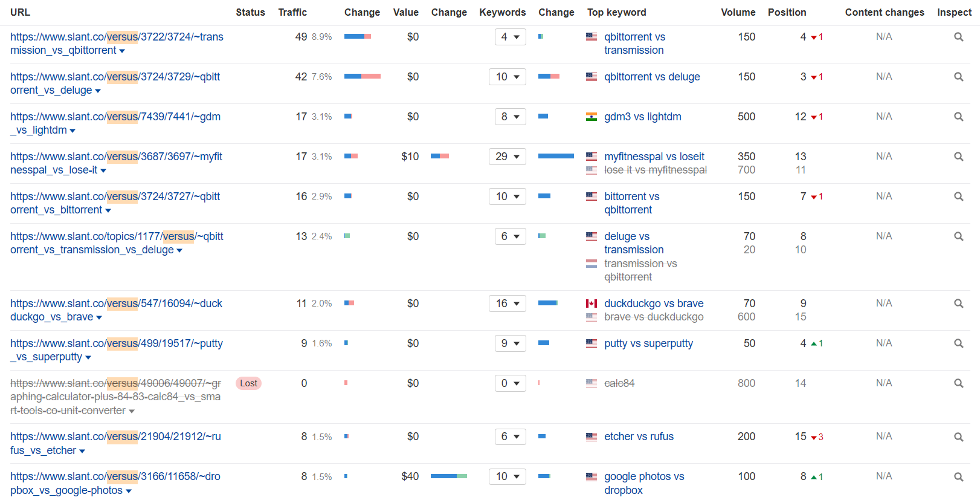The height and width of the screenshot is (503, 980).
Task: Open the keywords dropdown showing 4
Action: (510, 37)
